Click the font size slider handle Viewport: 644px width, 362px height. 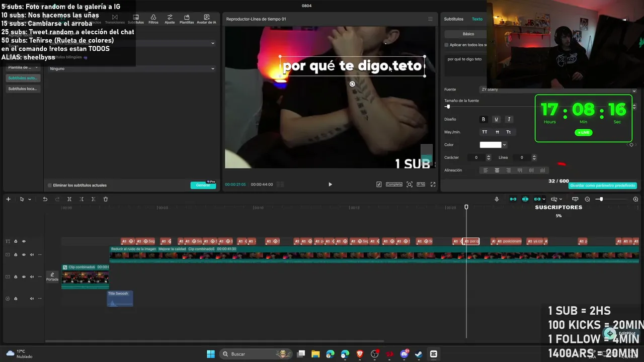tap(447, 107)
